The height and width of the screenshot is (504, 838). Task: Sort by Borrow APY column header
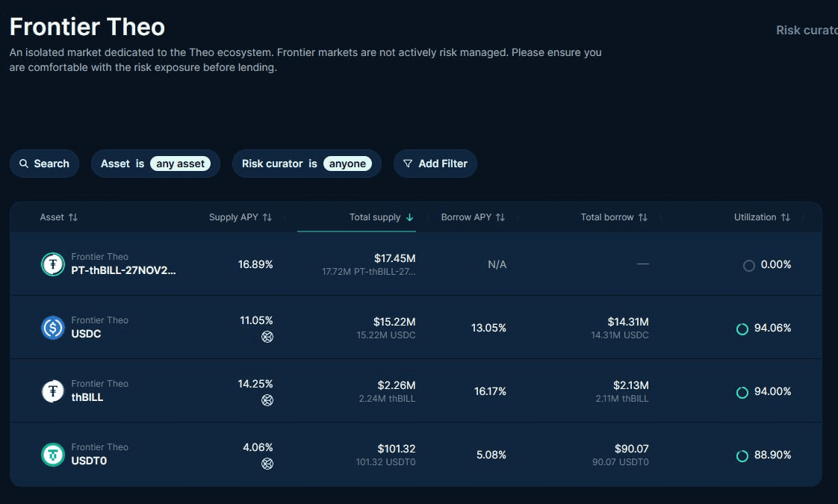click(473, 217)
